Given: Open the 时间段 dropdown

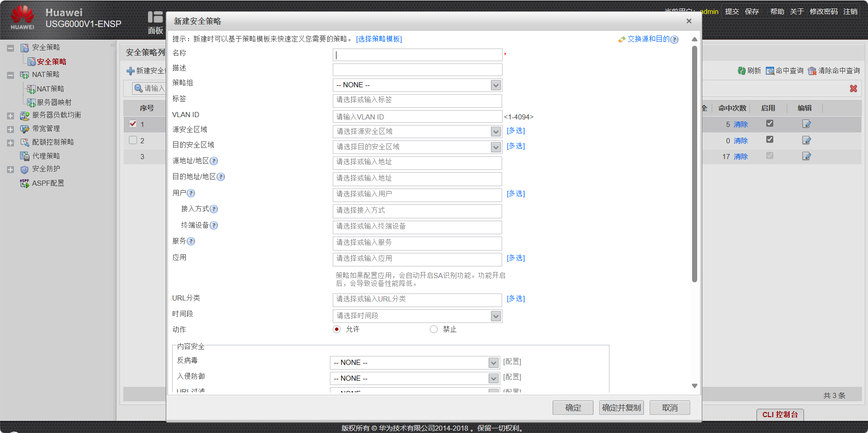Looking at the screenshot, I should (x=496, y=316).
